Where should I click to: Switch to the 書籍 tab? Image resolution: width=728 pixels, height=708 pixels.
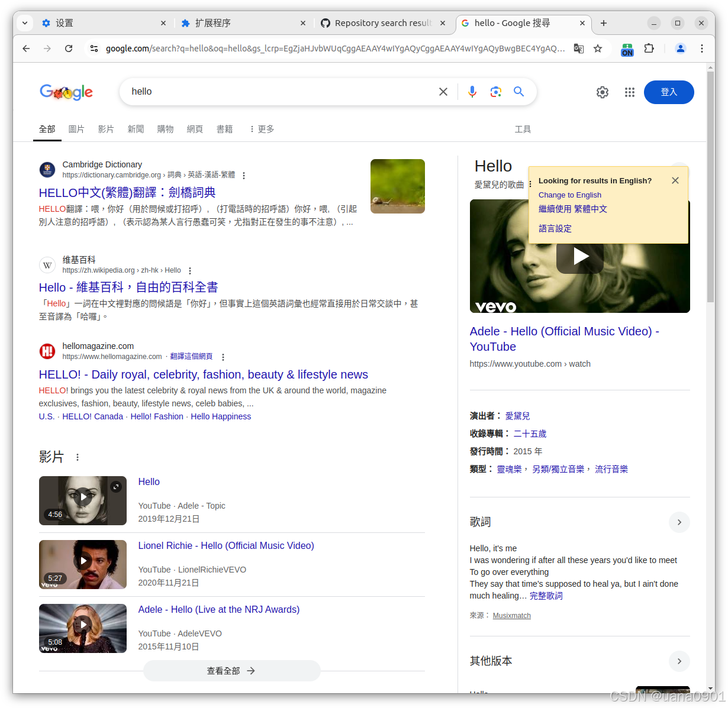(224, 129)
